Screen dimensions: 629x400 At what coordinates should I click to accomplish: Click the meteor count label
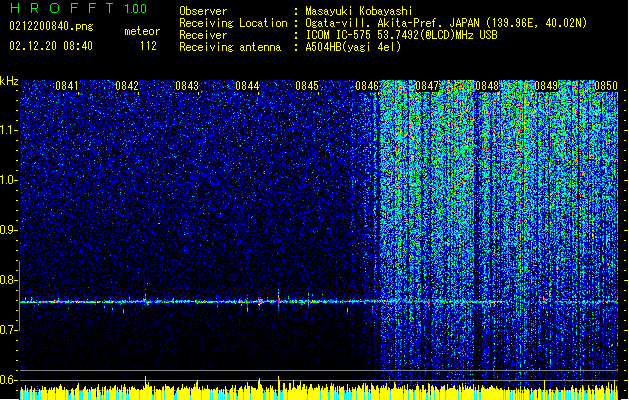142,31
